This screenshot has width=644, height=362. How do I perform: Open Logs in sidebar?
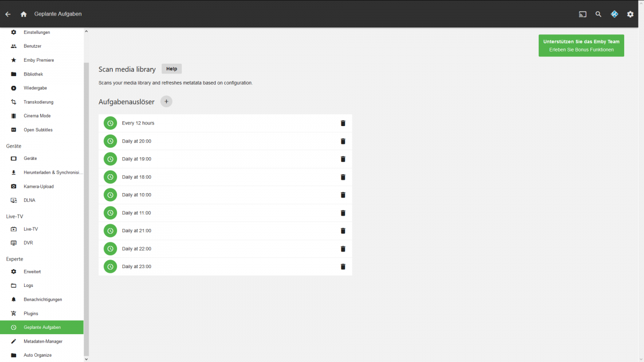(x=42, y=285)
